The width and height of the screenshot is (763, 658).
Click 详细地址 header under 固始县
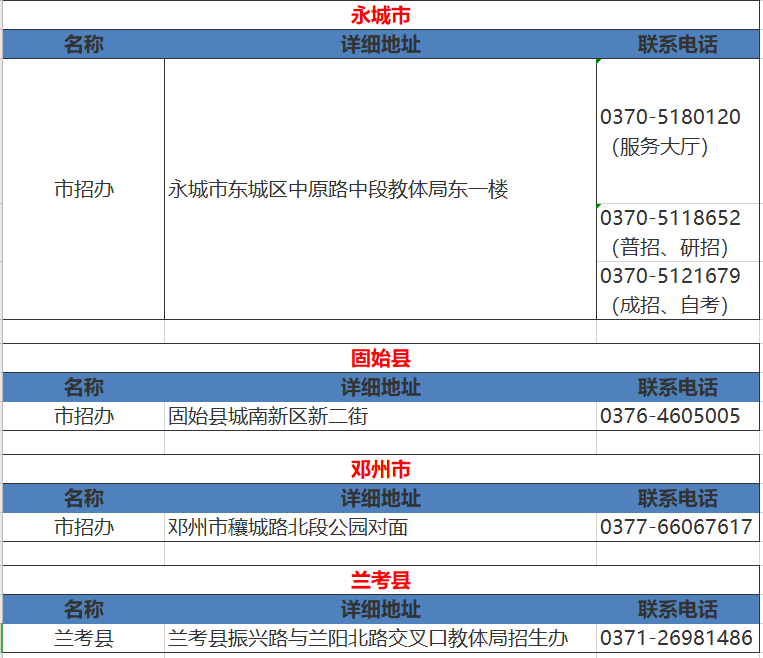pos(381,387)
